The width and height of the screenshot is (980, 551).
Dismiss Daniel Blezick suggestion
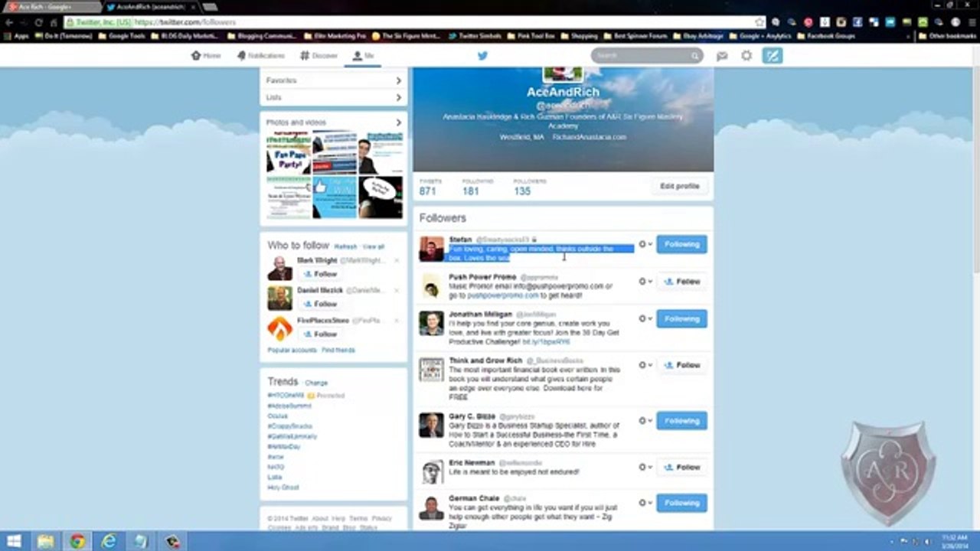pos(397,291)
